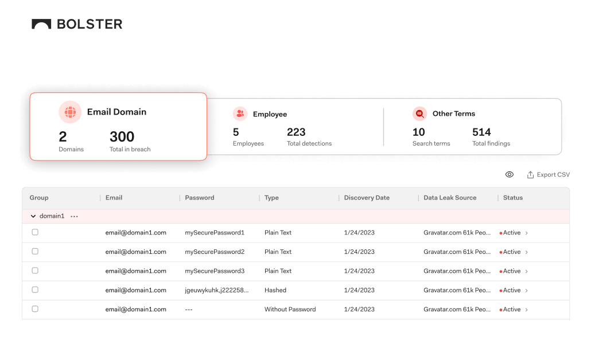Click the 514 Total findings figure
The image size is (591, 364).
(481, 132)
